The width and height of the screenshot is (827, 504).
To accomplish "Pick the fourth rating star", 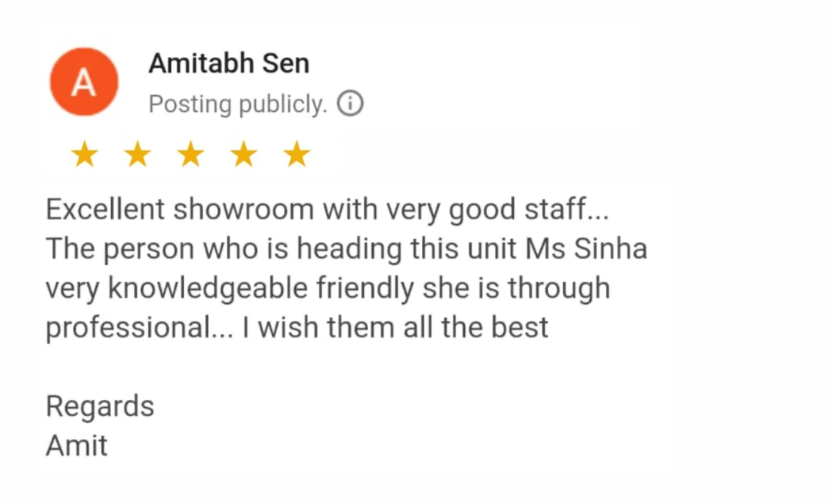I will [x=244, y=154].
